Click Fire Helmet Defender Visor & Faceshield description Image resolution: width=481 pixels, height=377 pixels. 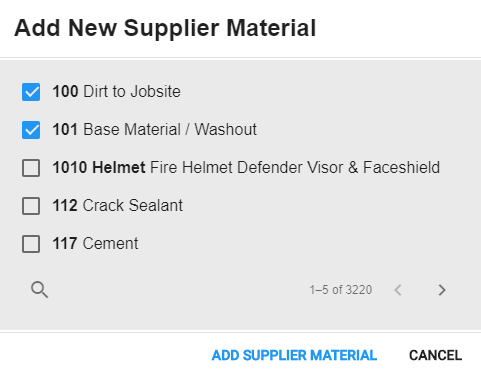click(x=295, y=167)
